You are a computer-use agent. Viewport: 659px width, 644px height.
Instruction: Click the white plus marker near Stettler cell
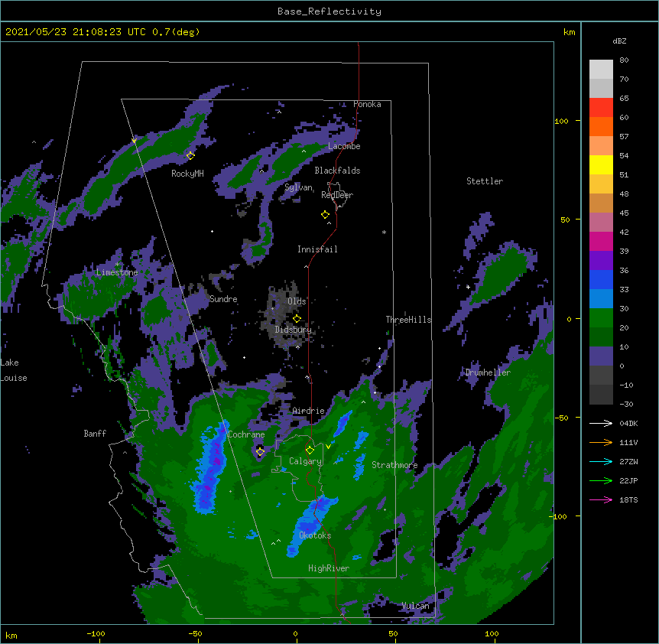[x=468, y=287]
